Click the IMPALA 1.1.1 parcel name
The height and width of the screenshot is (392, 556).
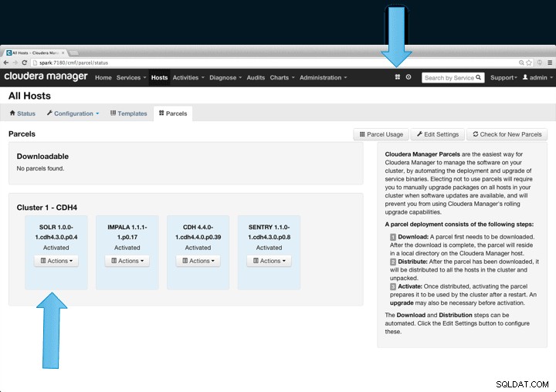[x=127, y=232]
